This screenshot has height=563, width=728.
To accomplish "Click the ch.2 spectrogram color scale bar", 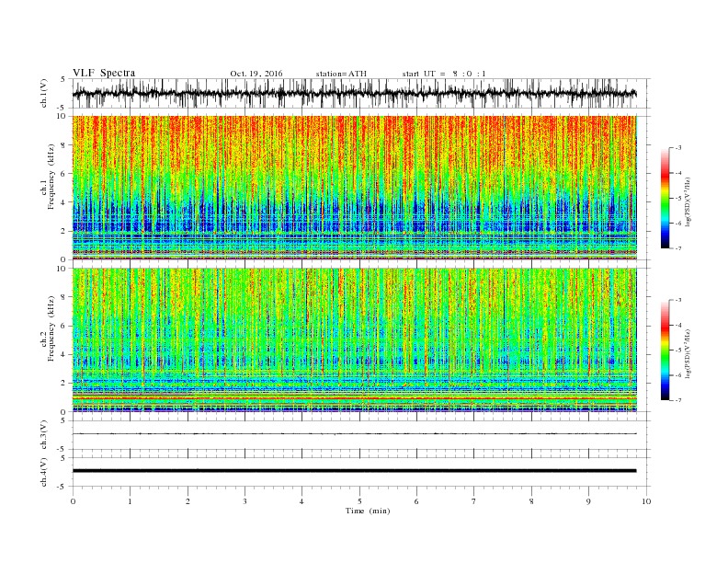I will coord(665,350).
